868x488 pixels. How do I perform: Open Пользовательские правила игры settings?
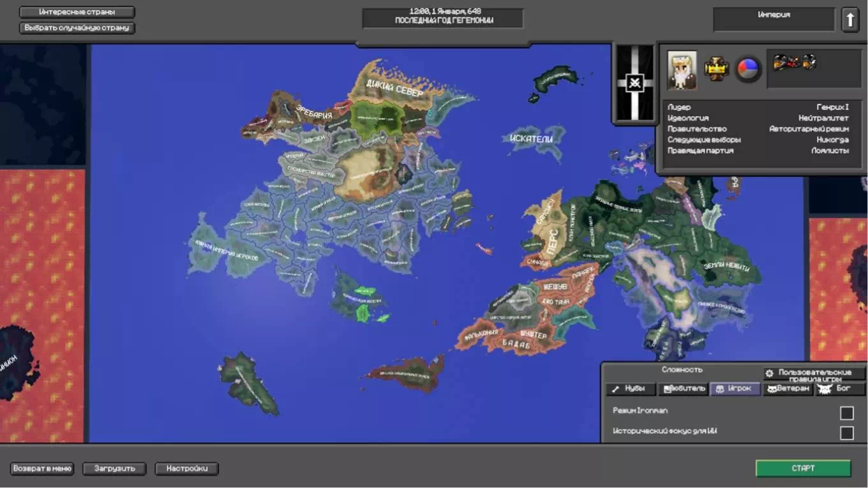coord(814,374)
